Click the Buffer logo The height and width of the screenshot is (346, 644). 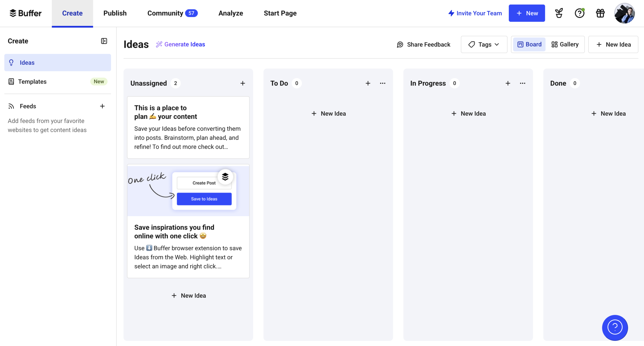pyautogui.click(x=25, y=13)
